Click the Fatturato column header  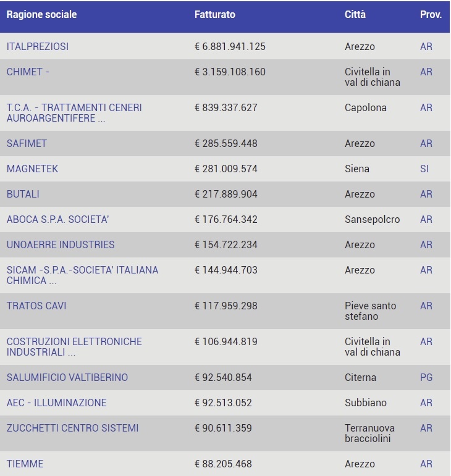point(215,15)
